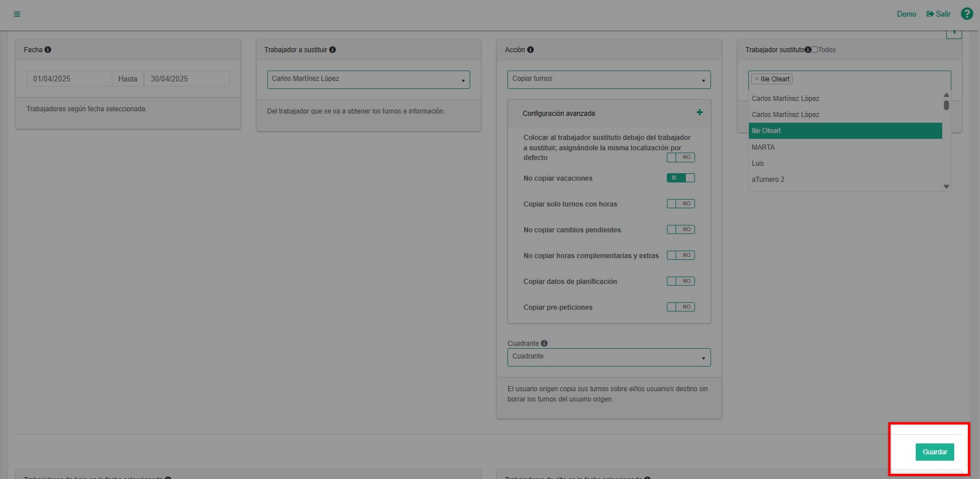Screen dimensions: 980x479
Task: Select aTurnero 2 from the list
Action: 768,180
